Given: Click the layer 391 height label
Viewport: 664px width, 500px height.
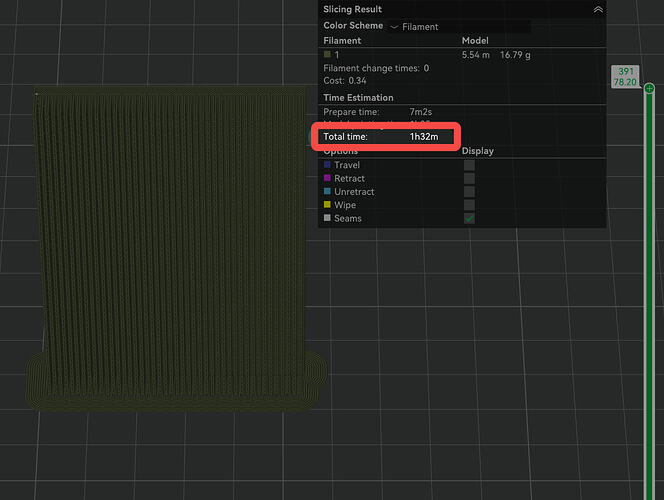Looking at the screenshot, I should [625, 77].
